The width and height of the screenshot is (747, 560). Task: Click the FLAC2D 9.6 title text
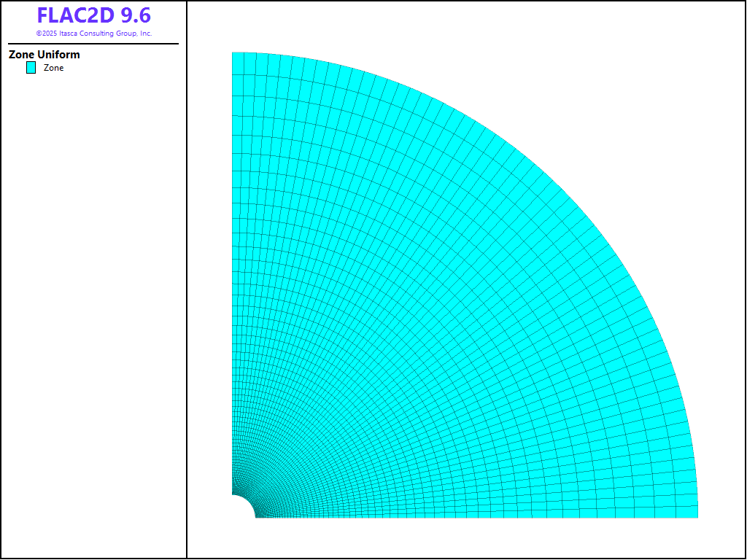(x=93, y=16)
